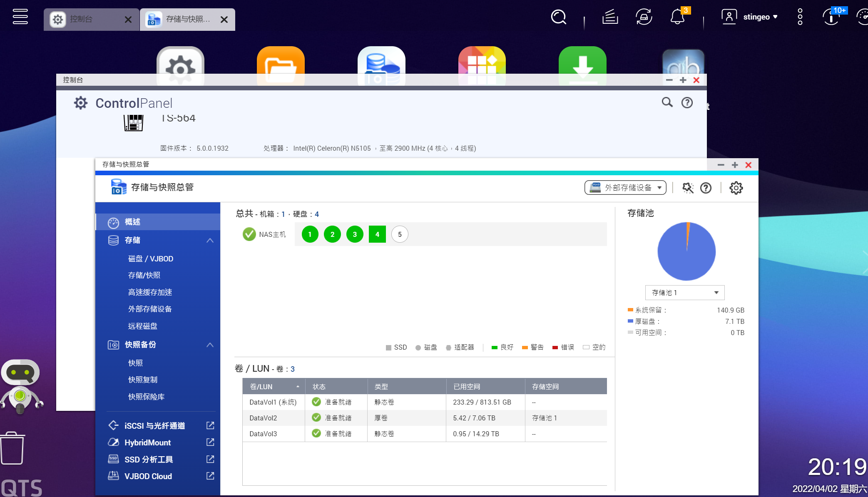The image size is (868, 497).
Task: Select empty disk slot 5
Action: pos(400,234)
